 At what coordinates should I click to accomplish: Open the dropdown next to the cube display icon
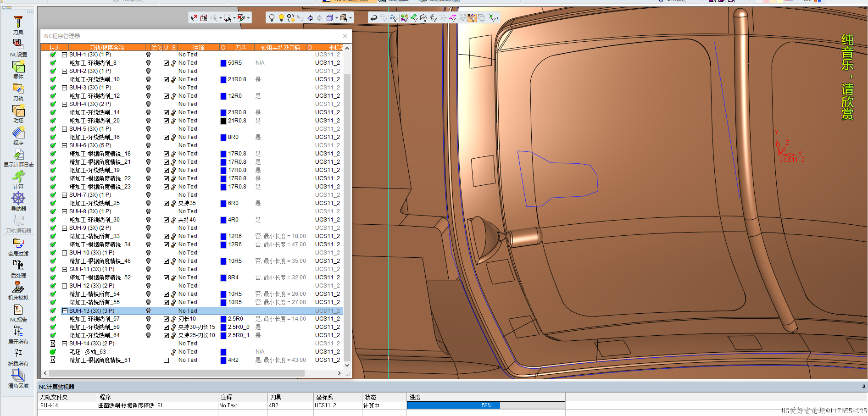336,18
